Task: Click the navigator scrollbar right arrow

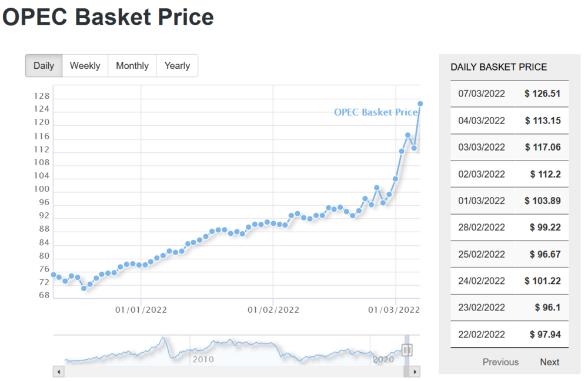Action: tap(415, 372)
